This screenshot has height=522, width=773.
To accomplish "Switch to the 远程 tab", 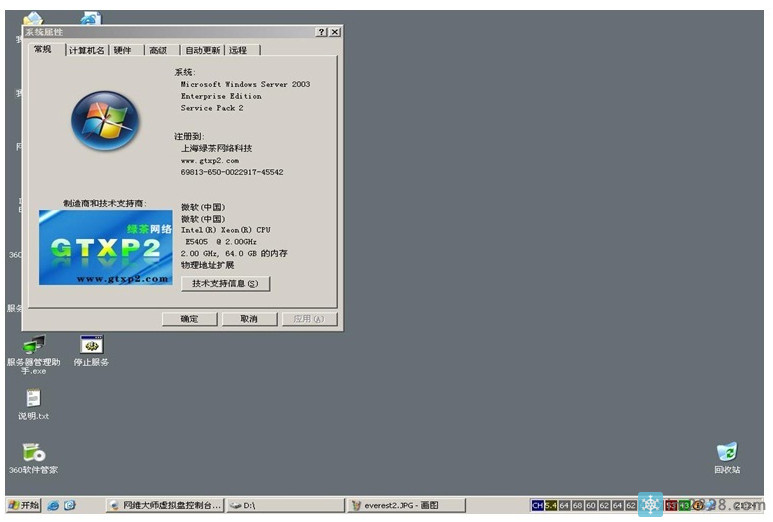I will 238,50.
